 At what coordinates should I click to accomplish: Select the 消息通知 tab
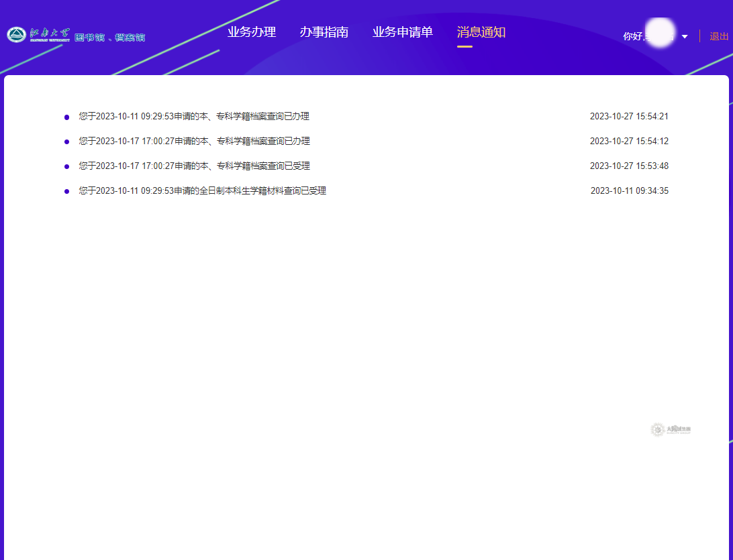coord(481,32)
